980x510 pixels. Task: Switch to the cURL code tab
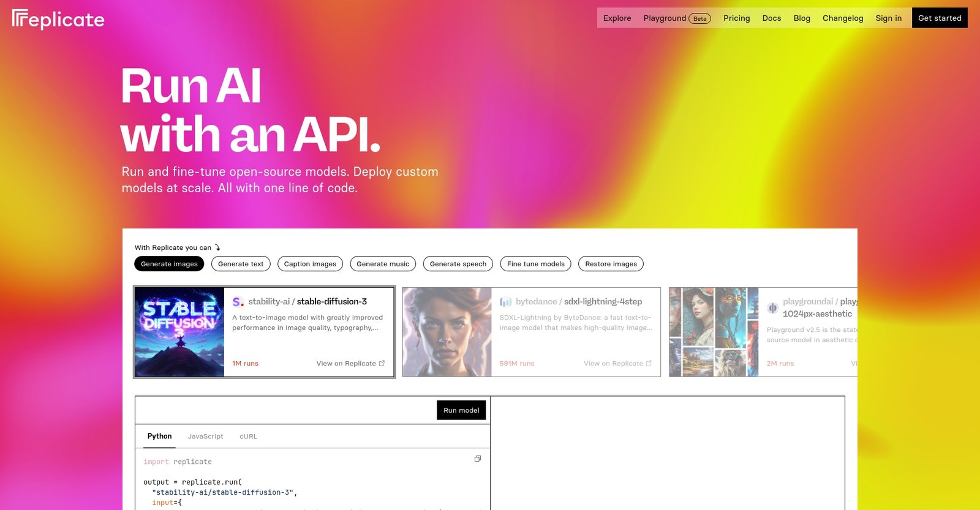pos(248,437)
